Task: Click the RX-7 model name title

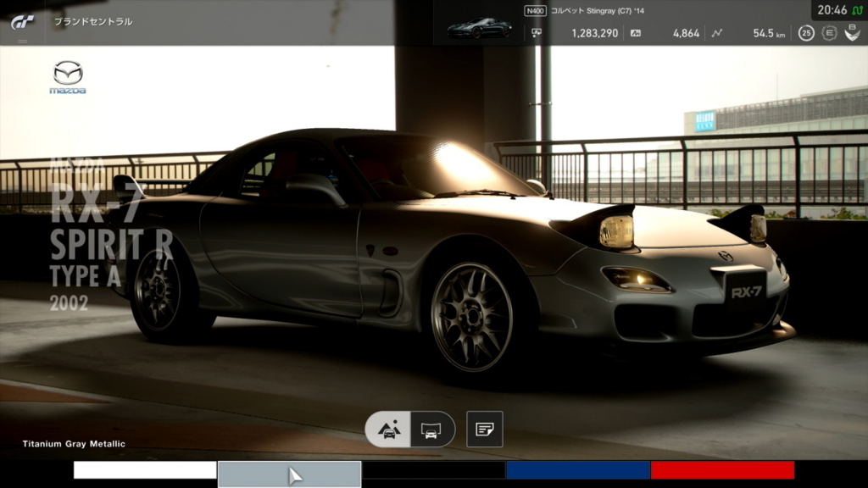Action: [97, 202]
